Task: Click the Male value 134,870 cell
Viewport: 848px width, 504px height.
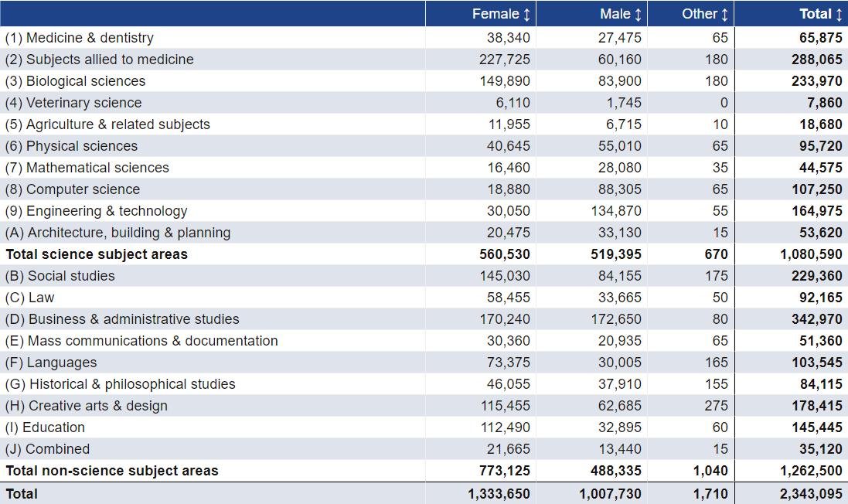Action: 616,211
